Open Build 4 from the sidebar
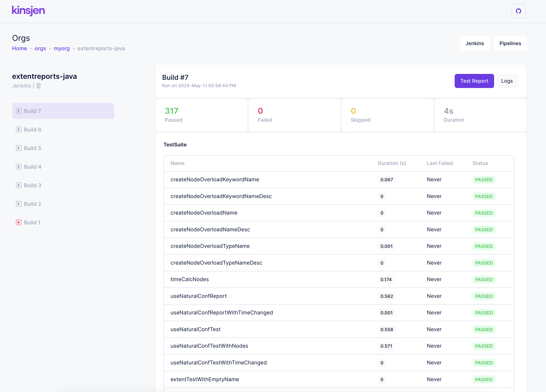This screenshot has height=392, width=546. (32, 167)
